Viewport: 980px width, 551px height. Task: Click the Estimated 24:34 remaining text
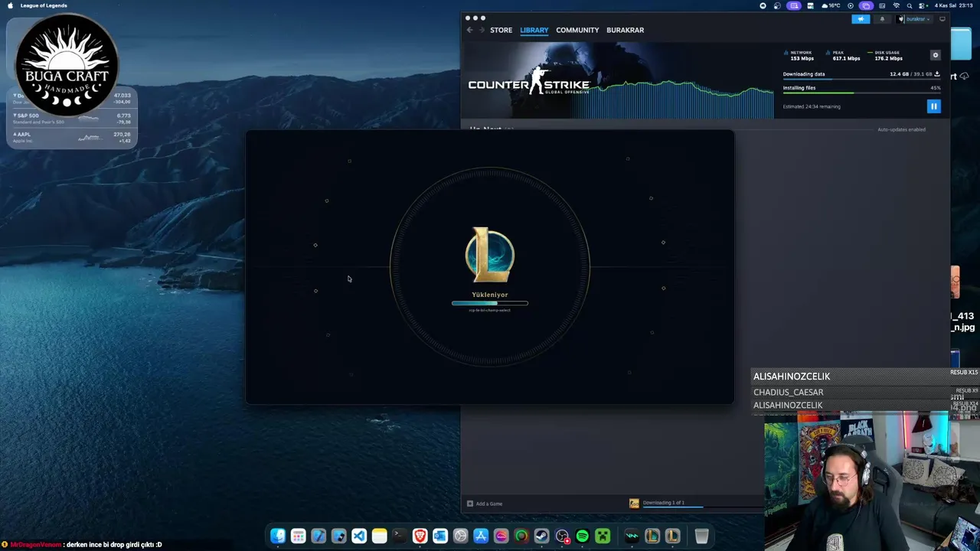tap(812, 106)
